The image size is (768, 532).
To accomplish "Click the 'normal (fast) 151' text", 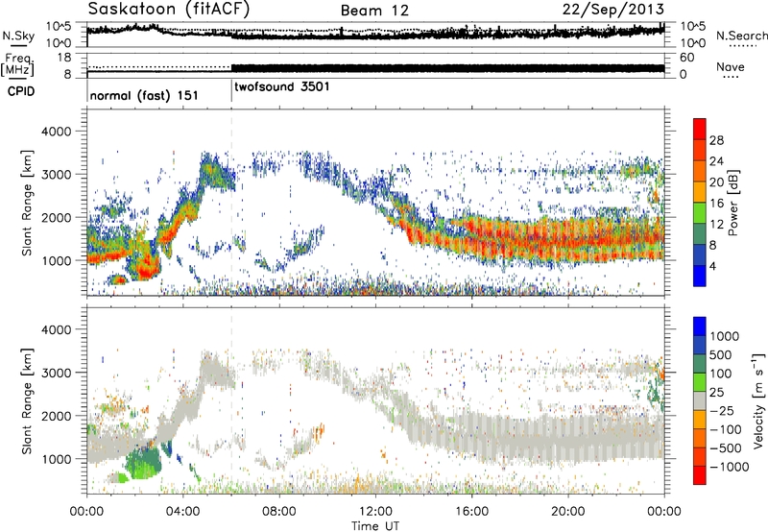I will (x=144, y=95).
